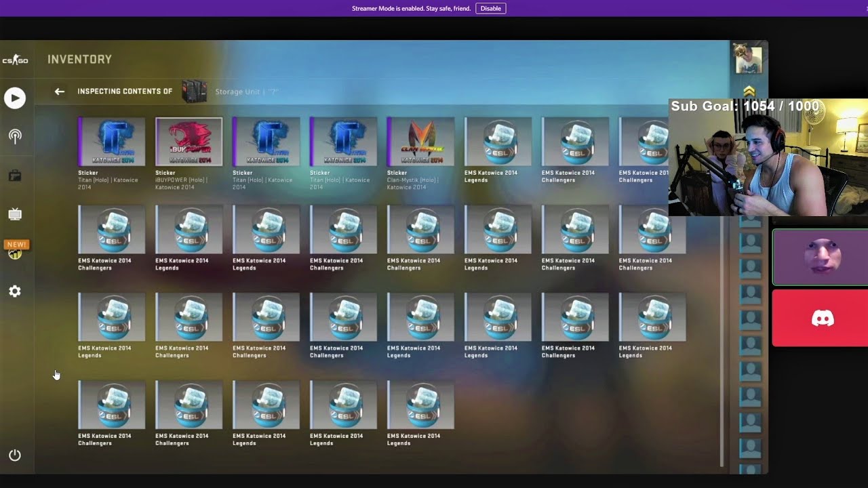Click the Storage Unit icon in the header
Viewport: 868px width, 488px height.
(194, 91)
